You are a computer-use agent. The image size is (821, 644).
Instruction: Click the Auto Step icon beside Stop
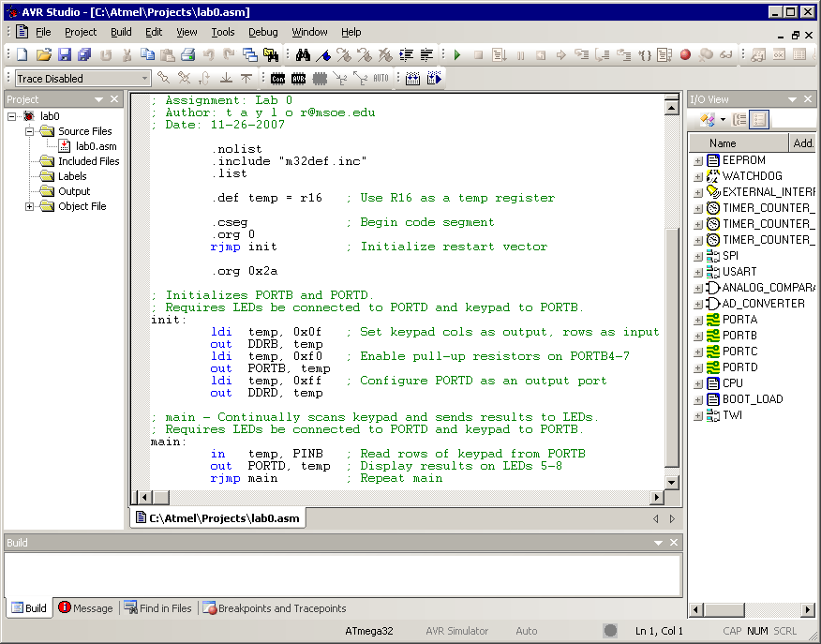(499, 54)
